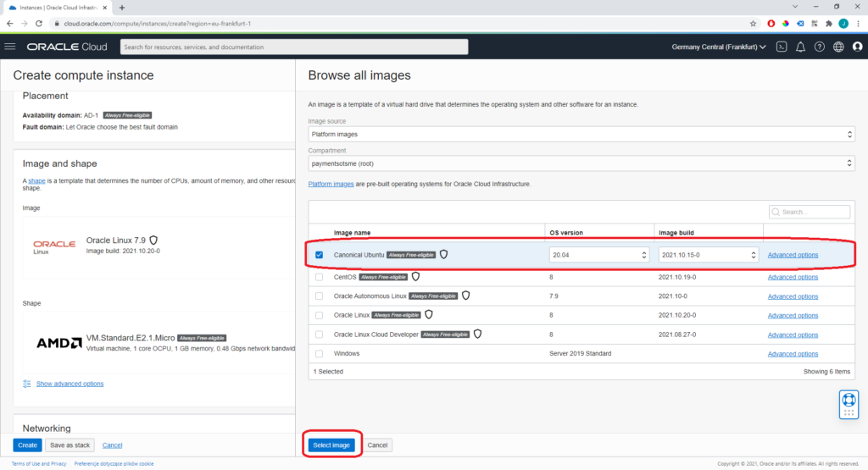Image resolution: width=868 pixels, height=470 pixels.
Task: Open the Cloud Shell developer tools icon
Action: [782, 47]
